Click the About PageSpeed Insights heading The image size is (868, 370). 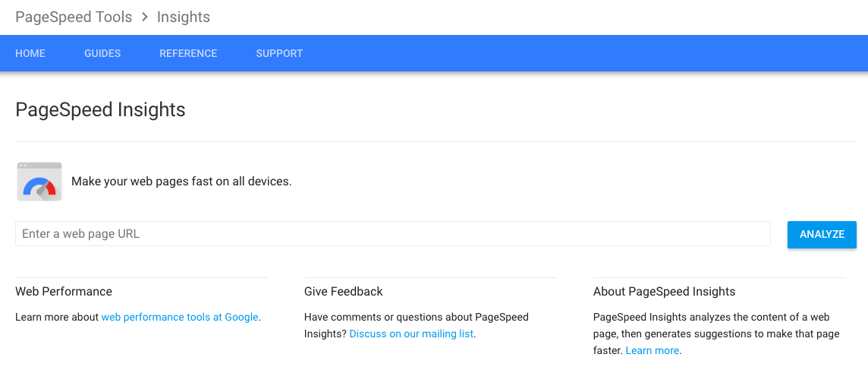665,291
